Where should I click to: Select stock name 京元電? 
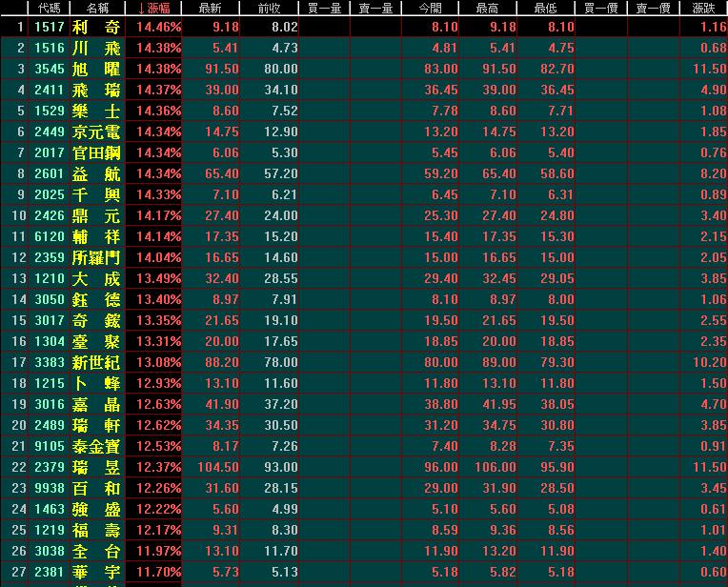click(x=96, y=132)
